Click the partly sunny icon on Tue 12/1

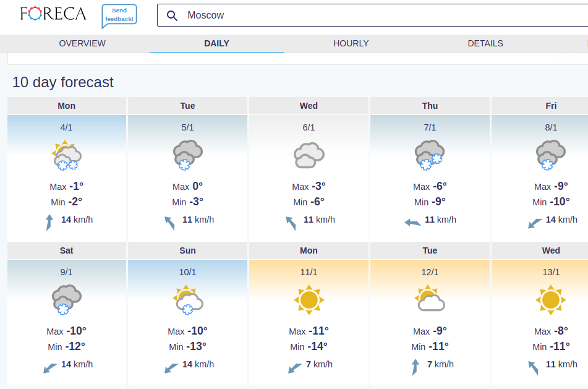pos(430,299)
